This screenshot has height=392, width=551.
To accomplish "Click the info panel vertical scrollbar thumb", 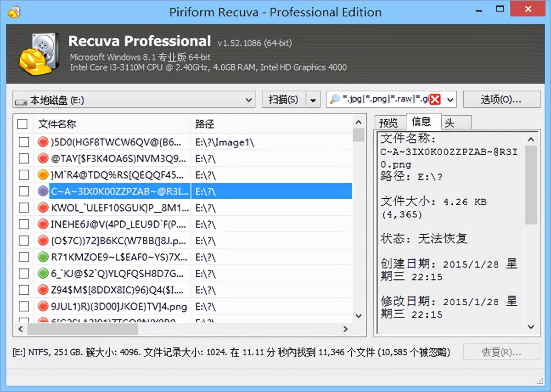I will point(531,185).
